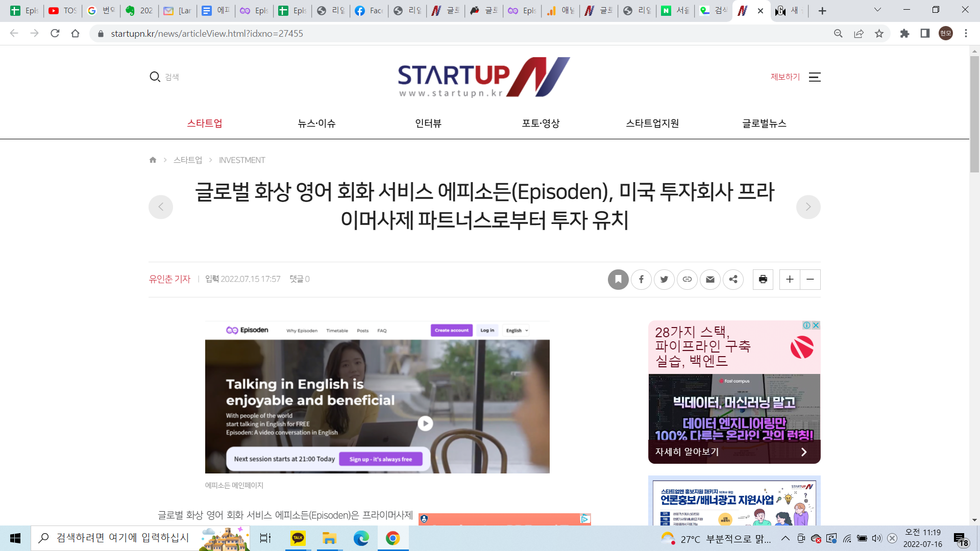Click 자세히 알아보기 on the ad
Screen dimensions: 980x551
(687, 452)
